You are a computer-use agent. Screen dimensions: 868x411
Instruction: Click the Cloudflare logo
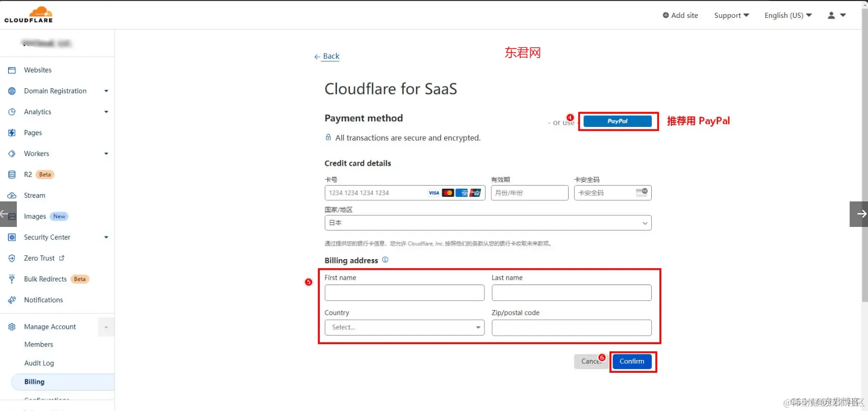[29, 14]
